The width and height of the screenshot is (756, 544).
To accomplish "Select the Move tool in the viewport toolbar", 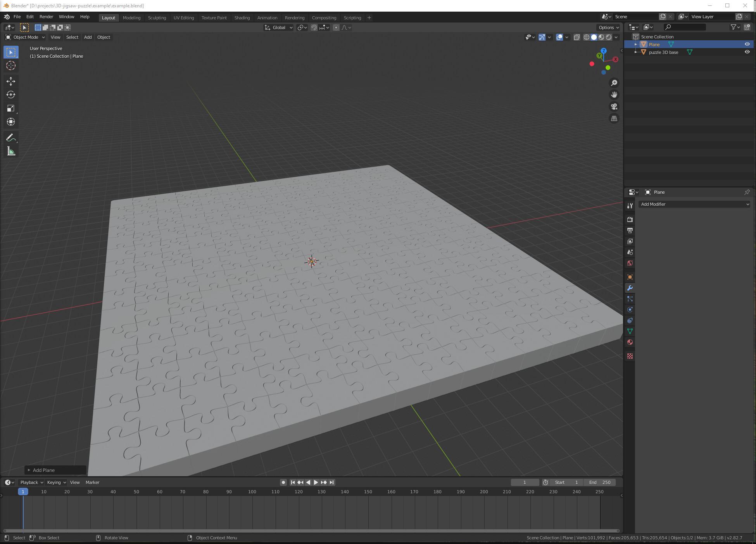I will coord(11,81).
